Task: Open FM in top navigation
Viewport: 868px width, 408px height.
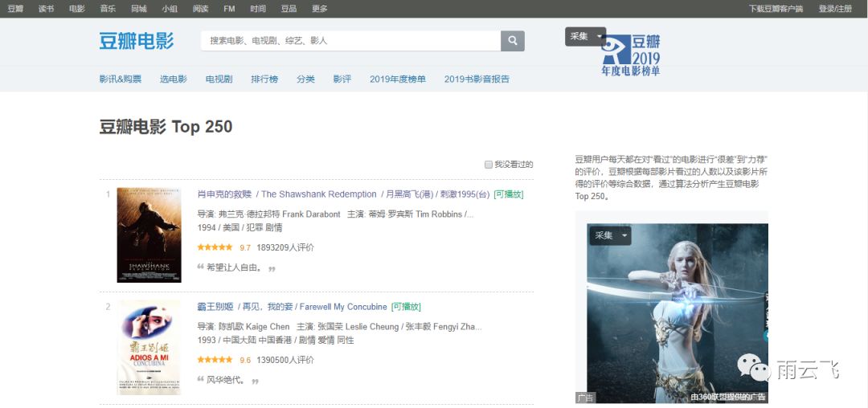Action: tap(229, 9)
